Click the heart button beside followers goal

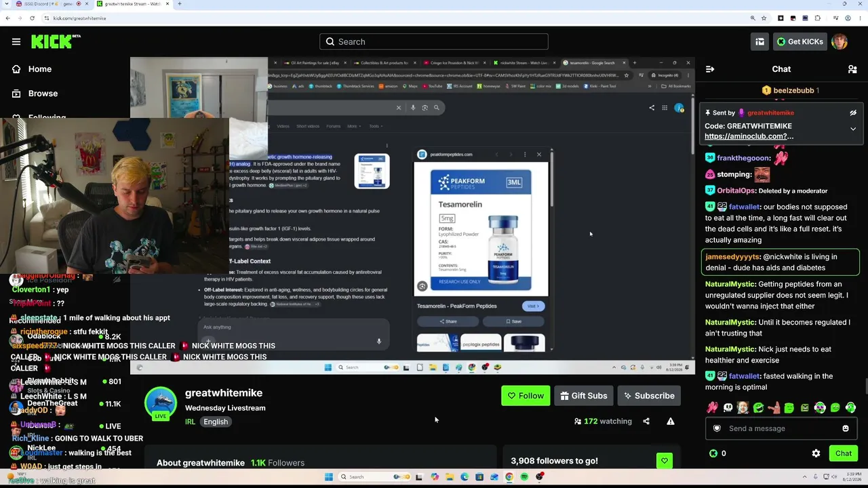(664, 461)
